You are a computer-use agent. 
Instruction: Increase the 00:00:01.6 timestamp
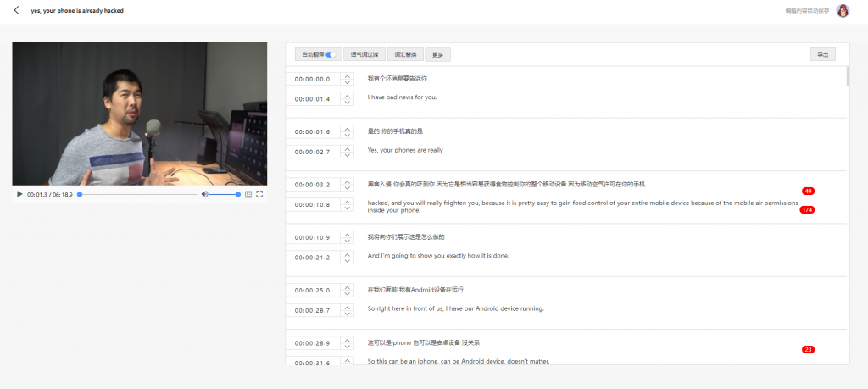pyautogui.click(x=347, y=129)
